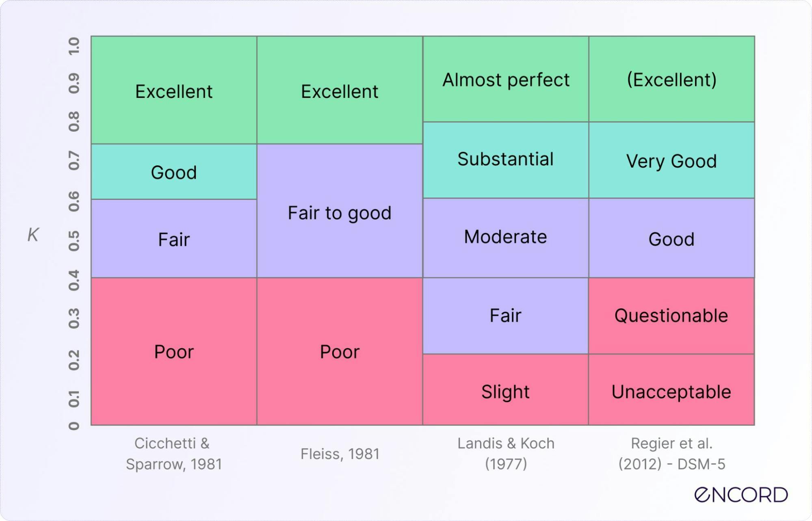The image size is (812, 521).
Task: Click the 'Fleiss, 1981' column label
Action: [x=340, y=454]
